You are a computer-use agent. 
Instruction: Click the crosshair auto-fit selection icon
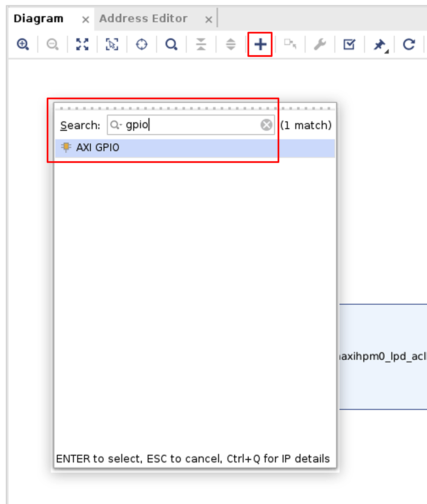click(142, 44)
